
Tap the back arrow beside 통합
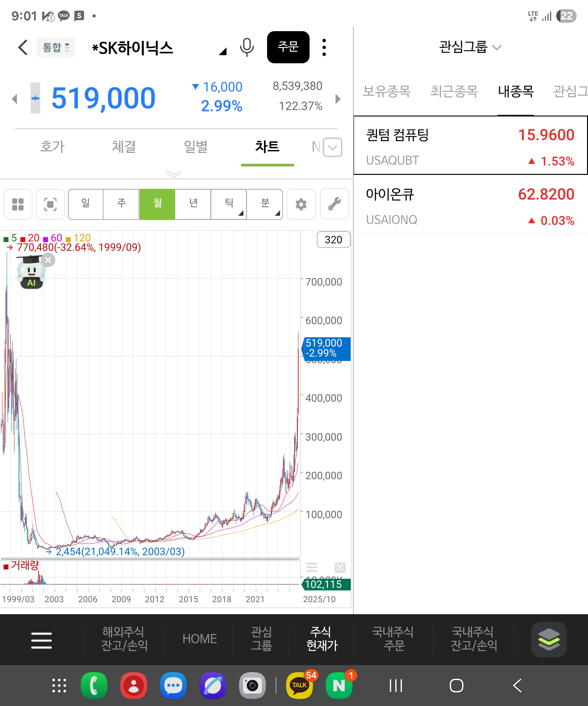tap(23, 47)
